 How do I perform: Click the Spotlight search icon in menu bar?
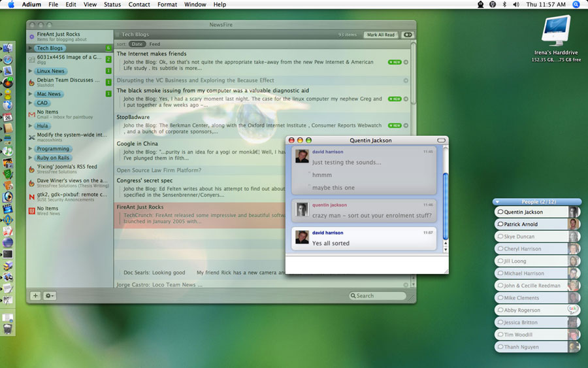[x=576, y=5]
